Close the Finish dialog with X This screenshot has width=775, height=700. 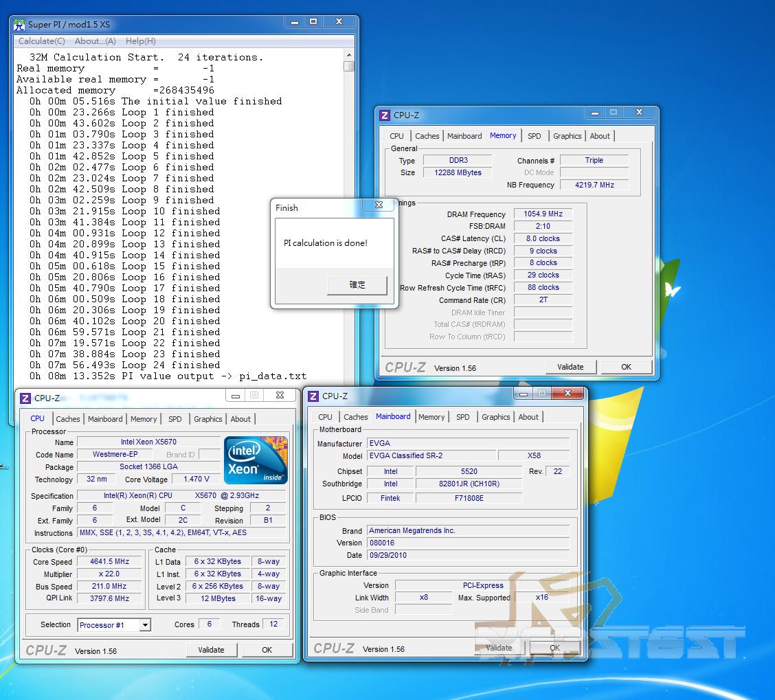tap(379, 205)
